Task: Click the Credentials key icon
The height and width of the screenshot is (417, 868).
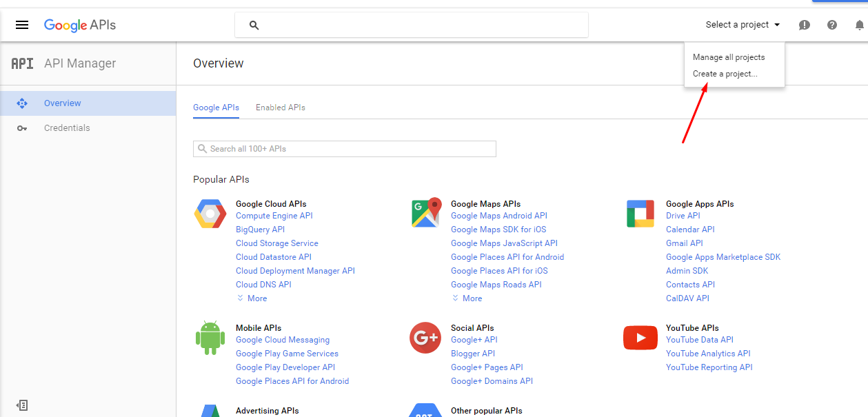Action: point(22,128)
